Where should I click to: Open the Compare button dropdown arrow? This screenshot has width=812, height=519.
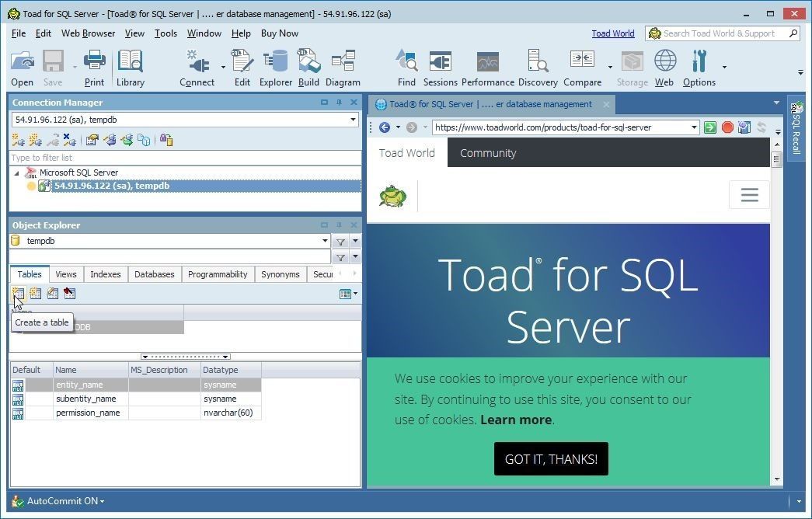(610, 67)
